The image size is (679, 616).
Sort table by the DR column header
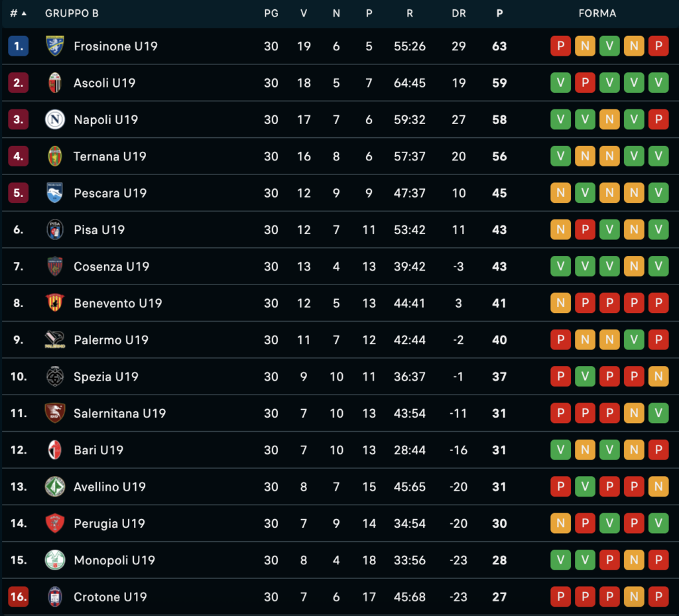(459, 13)
